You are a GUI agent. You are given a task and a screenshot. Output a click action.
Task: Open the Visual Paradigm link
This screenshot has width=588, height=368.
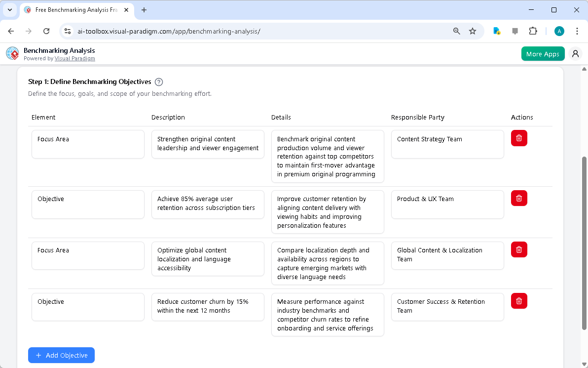(x=75, y=58)
